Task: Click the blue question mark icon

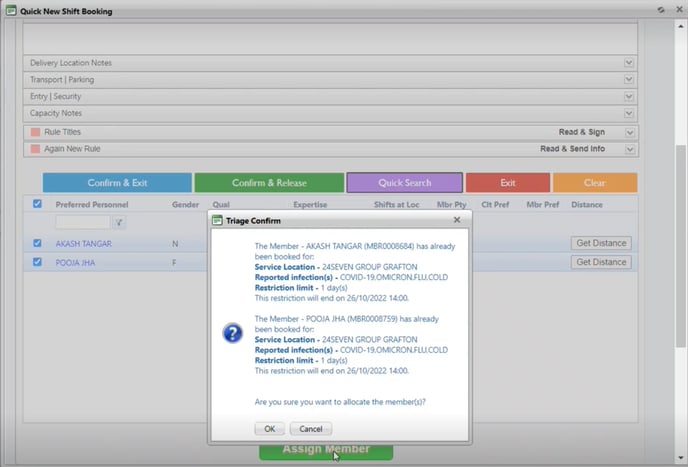Action: coord(232,333)
